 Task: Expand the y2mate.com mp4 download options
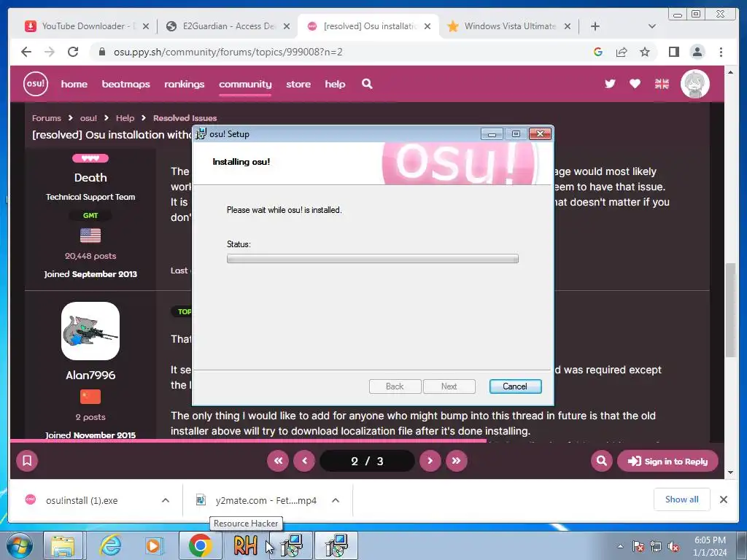pyautogui.click(x=336, y=500)
